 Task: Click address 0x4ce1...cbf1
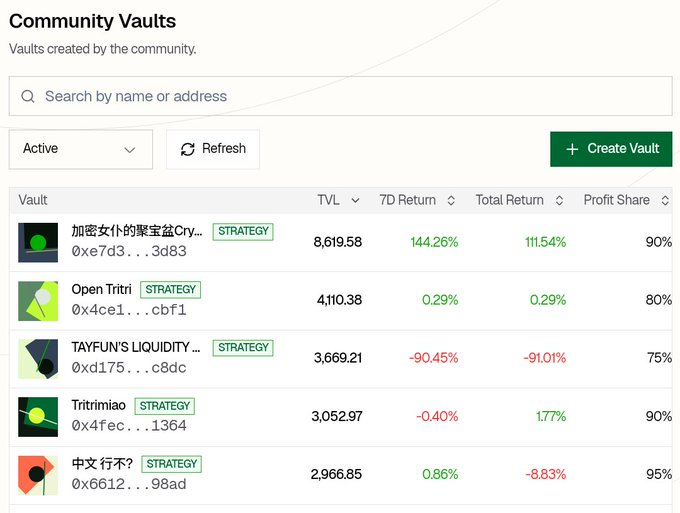coord(129,310)
